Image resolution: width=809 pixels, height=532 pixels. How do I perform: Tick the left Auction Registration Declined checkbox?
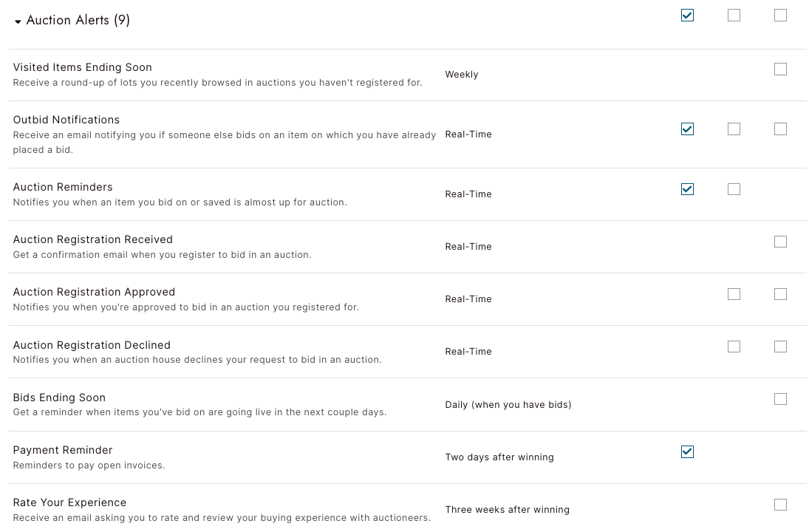coord(734,347)
